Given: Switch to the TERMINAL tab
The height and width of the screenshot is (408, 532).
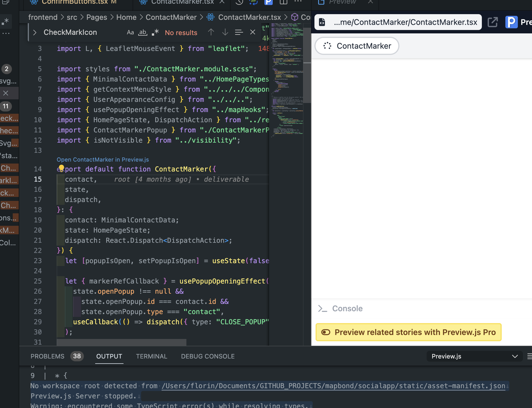Looking at the screenshot, I should tap(151, 356).
